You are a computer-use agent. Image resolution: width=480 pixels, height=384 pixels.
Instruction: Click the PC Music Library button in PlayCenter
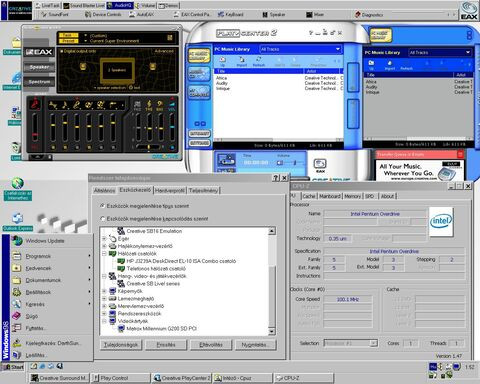[x=199, y=56]
